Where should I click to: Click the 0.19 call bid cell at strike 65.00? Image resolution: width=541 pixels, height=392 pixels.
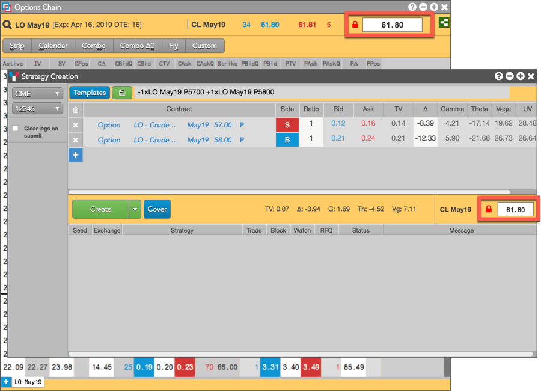pyautogui.click(x=144, y=367)
